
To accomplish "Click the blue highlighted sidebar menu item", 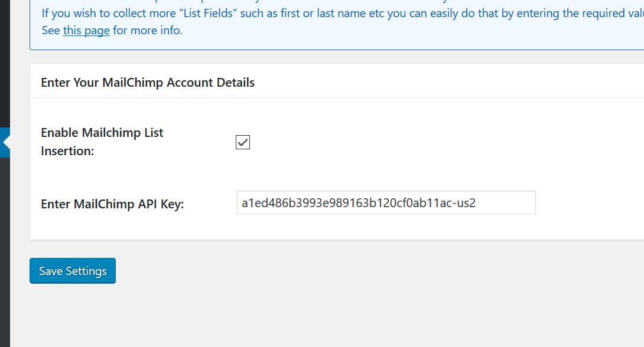I will pos(5,142).
